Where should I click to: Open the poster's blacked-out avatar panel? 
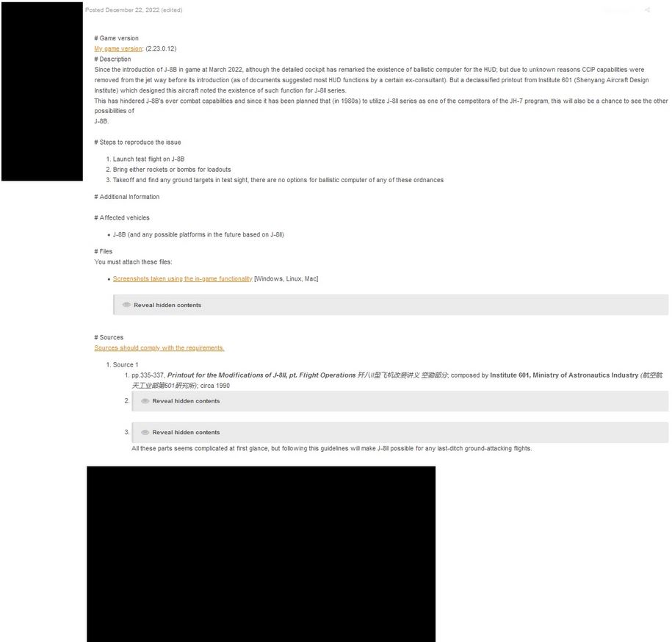42,91
